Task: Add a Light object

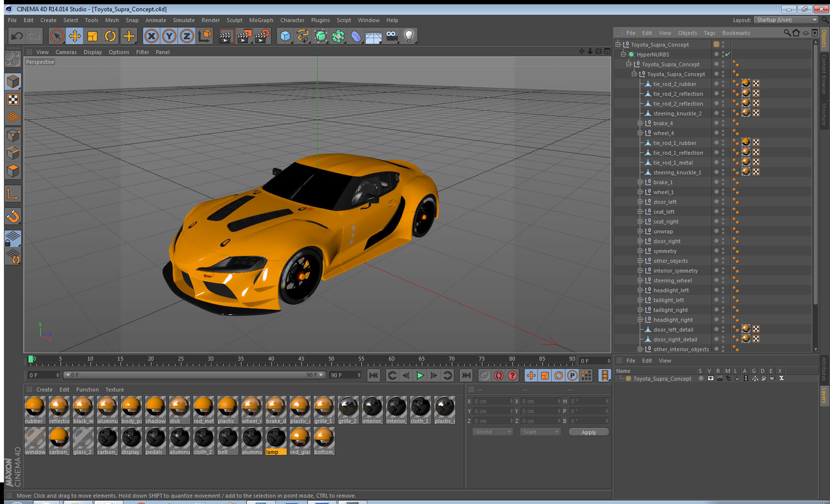Action: pyautogui.click(x=409, y=36)
